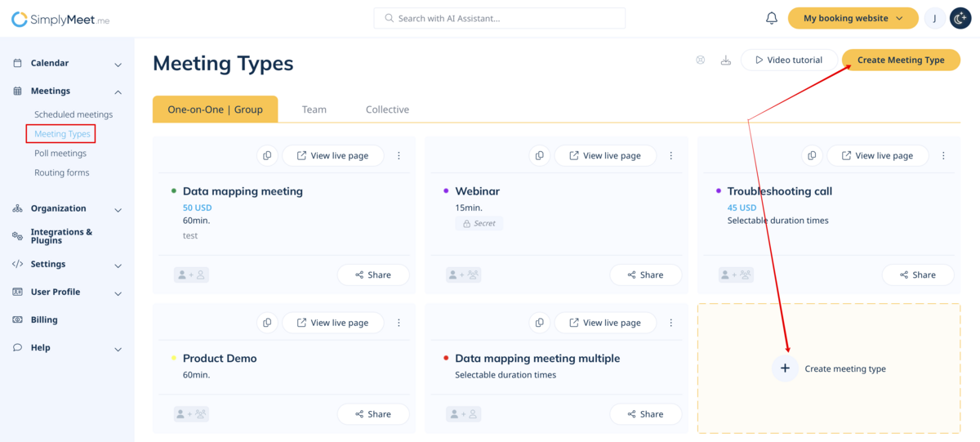This screenshot has height=442, width=980.
Task: Click the Search with AI Assistant field
Action: click(x=499, y=18)
